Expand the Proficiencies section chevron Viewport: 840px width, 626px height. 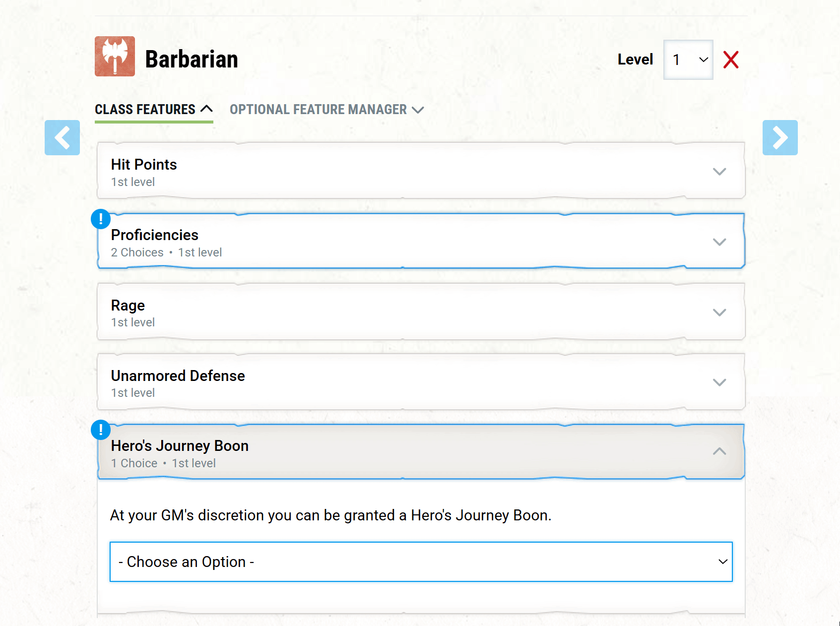[x=719, y=242]
